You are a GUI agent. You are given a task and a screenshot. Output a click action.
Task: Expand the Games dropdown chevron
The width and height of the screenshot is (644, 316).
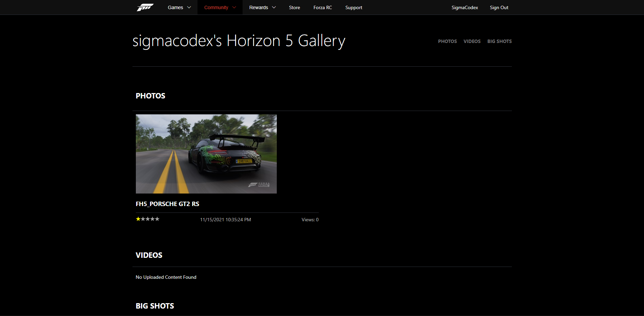(x=189, y=7)
